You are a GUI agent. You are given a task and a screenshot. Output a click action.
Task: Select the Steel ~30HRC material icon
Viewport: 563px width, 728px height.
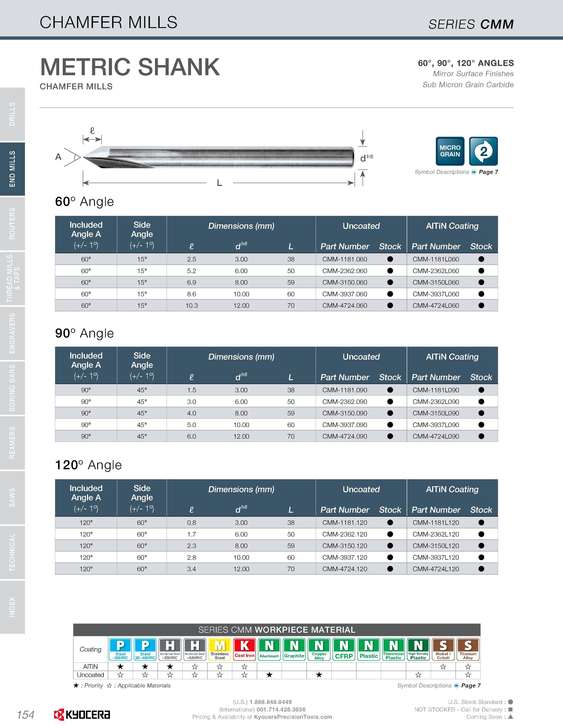coord(120,649)
